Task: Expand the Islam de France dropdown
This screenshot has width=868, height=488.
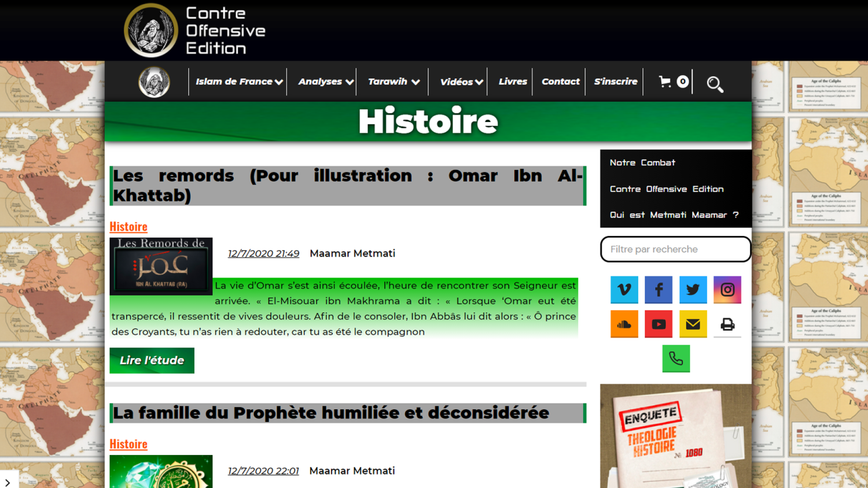Action: 239,82
